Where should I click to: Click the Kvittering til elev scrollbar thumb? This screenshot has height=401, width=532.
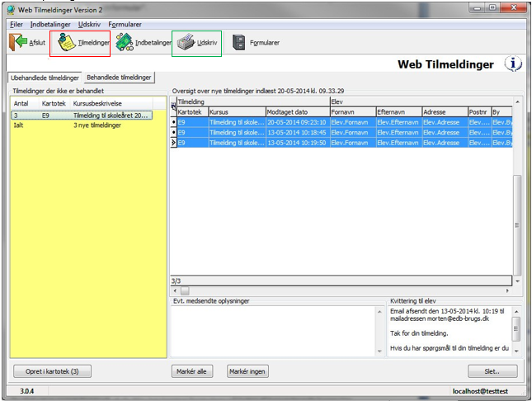516,328
